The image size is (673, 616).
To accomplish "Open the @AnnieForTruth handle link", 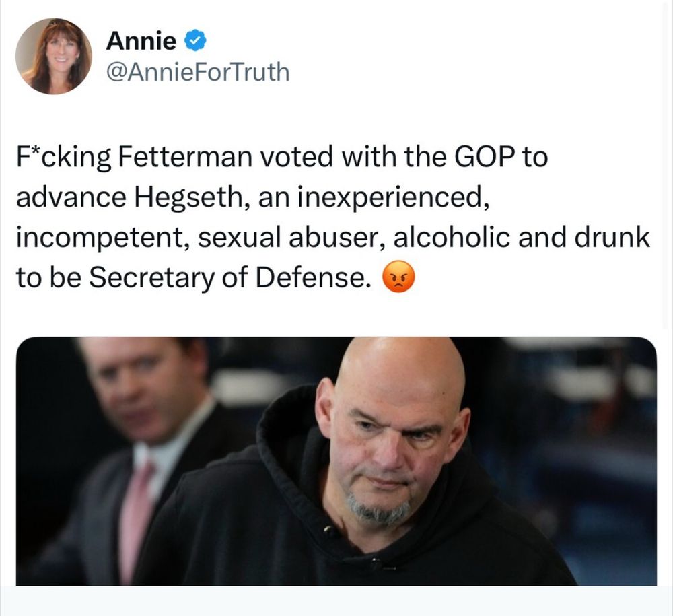I will (x=198, y=71).
